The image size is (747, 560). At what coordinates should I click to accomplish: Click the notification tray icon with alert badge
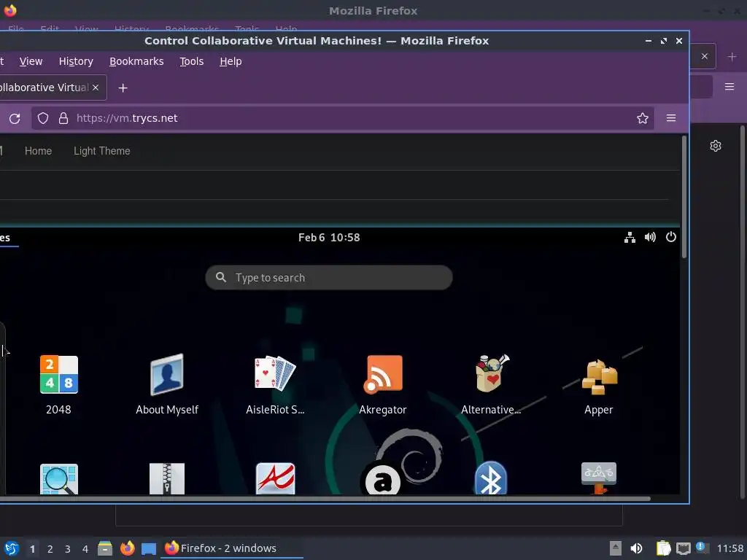pyautogui.click(x=702, y=548)
